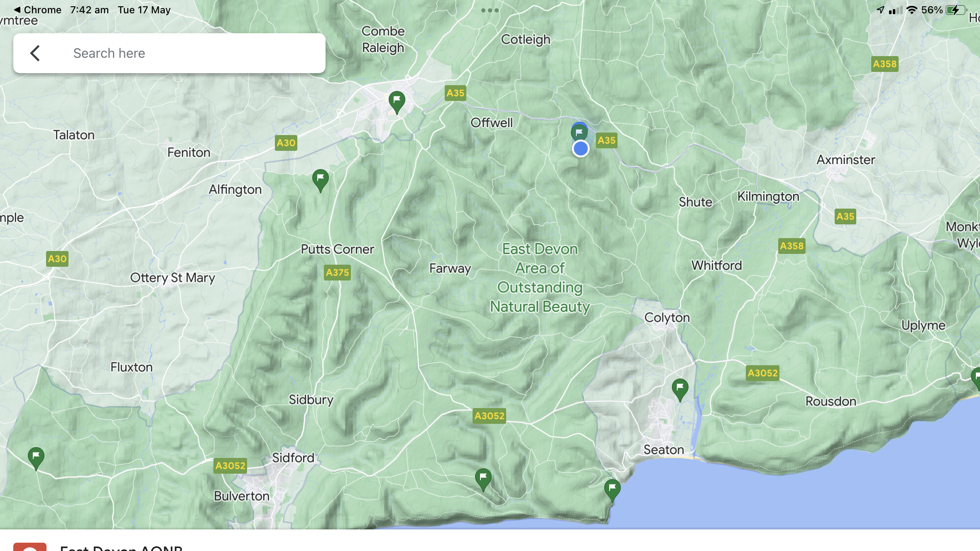Open the green flag pin beside the coast at Seaton
The width and height of the screenshot is (980, 551).
pos(612,489)
